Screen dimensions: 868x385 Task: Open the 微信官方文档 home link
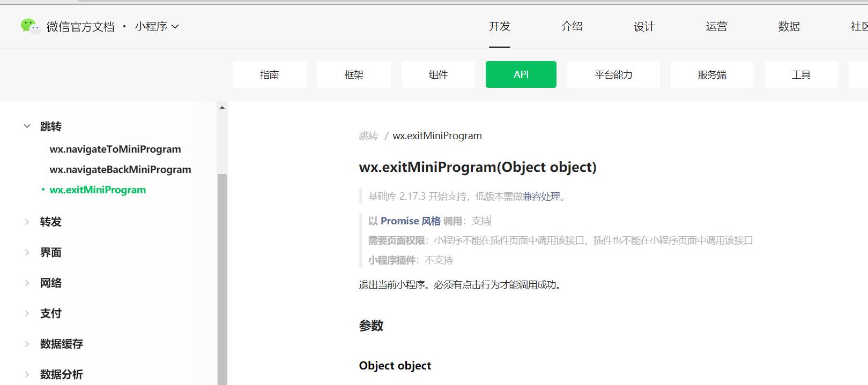click(x=80, y=26)
